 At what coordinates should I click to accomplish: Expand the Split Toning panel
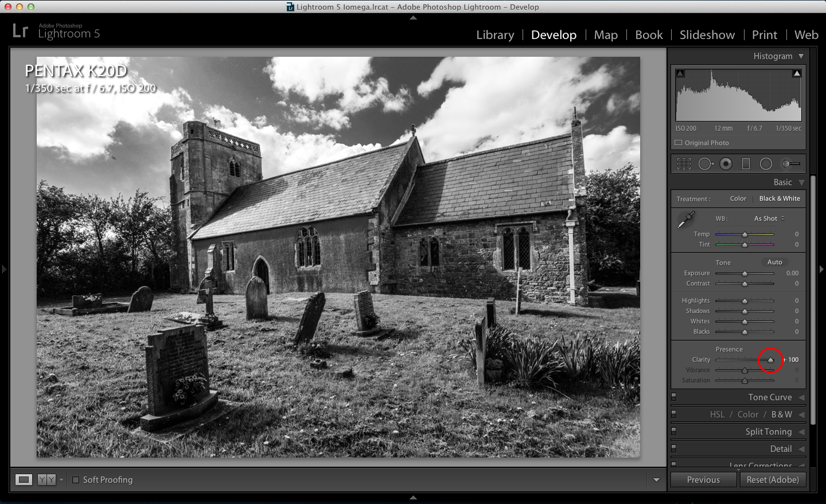coord(768,432)
